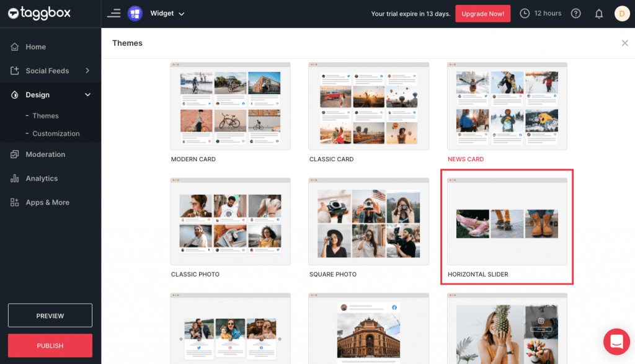Close the Themes panel

pyautogui.click(x=625, y=43)
